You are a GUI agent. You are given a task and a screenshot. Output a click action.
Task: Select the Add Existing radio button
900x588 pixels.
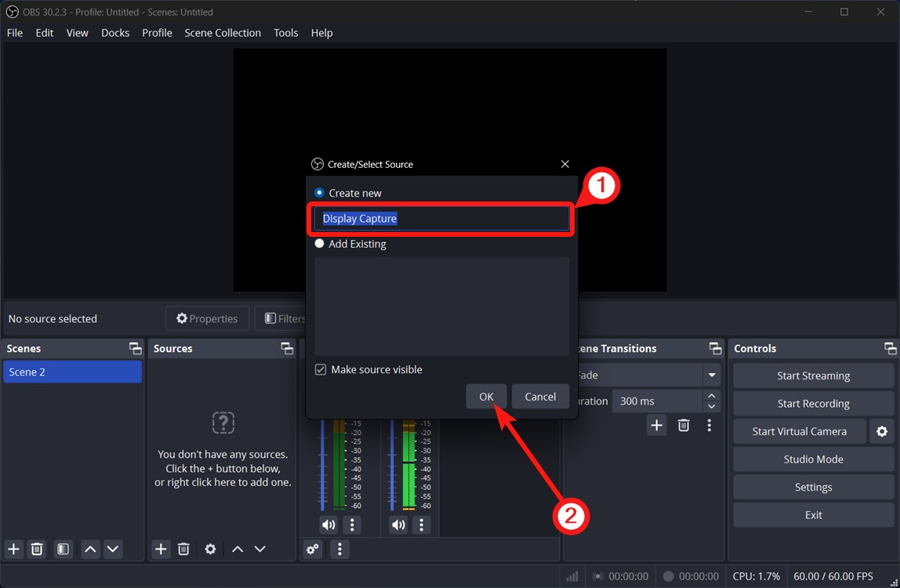(x=319, y=244)
